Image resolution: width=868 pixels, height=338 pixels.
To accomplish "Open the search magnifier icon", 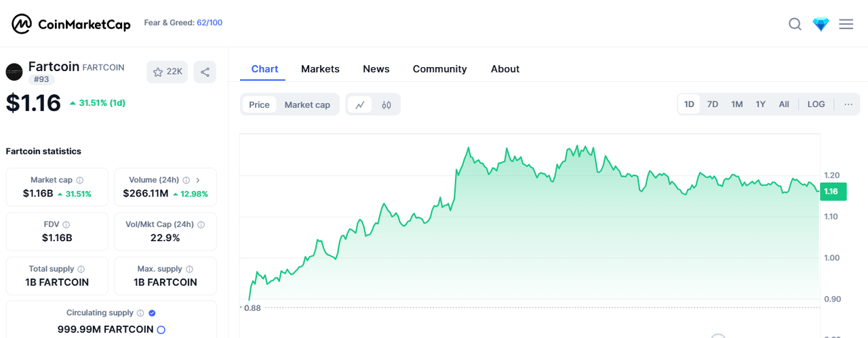I will coord(795,24).
